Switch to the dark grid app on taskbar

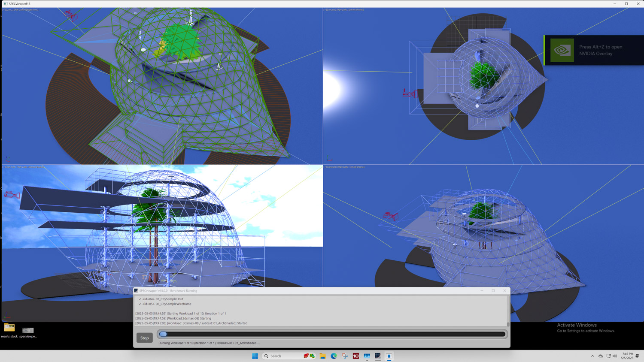pos(378,356)
